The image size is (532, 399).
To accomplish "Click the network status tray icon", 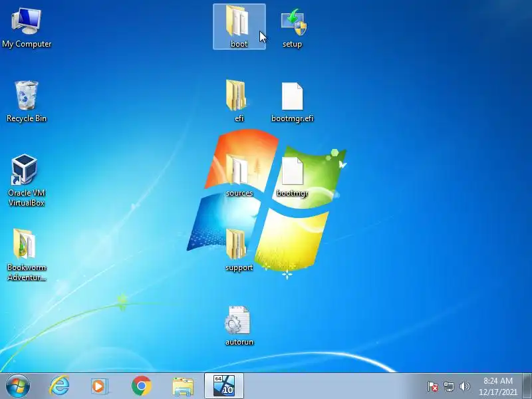I will [x=448, y=386].
